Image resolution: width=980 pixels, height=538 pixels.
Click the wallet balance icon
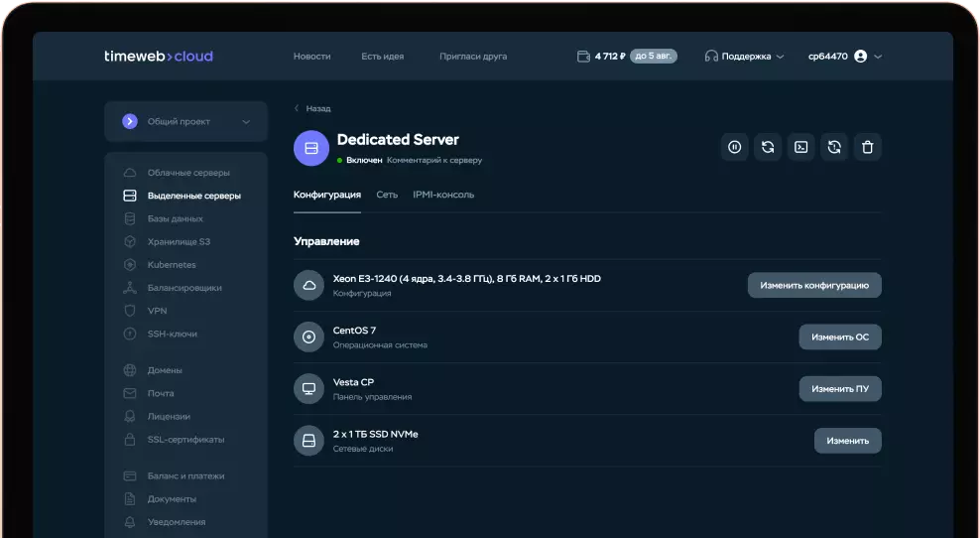pyautogui.click(x=583, y=57)
